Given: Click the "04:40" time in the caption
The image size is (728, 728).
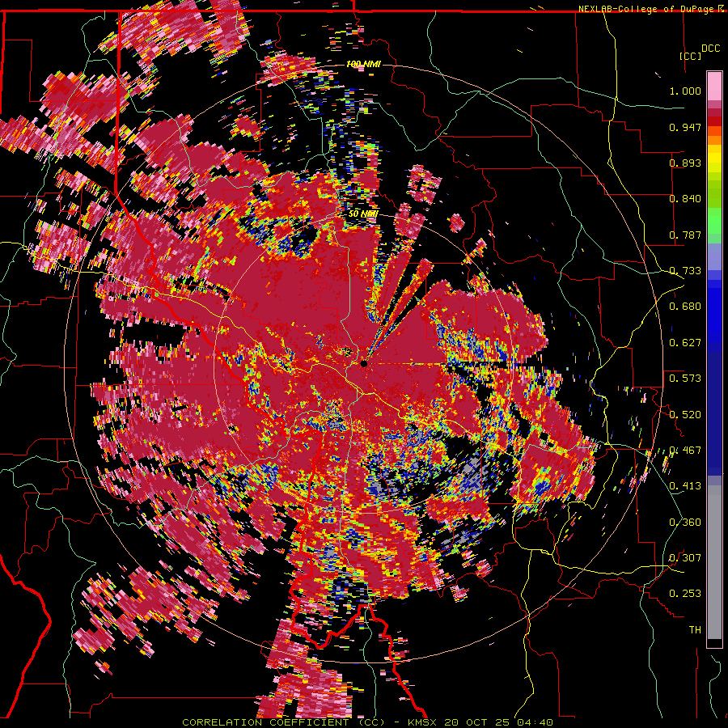Looking at the screenshot, I should [x=535, y=722].
